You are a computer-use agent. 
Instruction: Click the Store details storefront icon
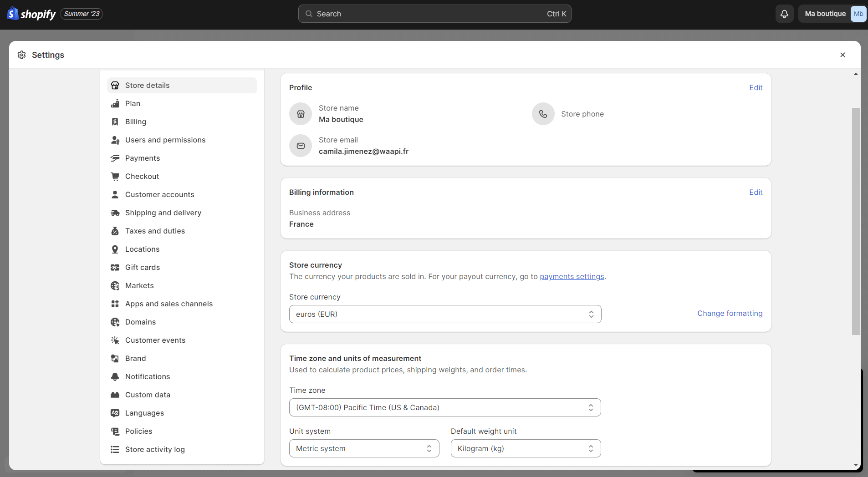[115, 85]
